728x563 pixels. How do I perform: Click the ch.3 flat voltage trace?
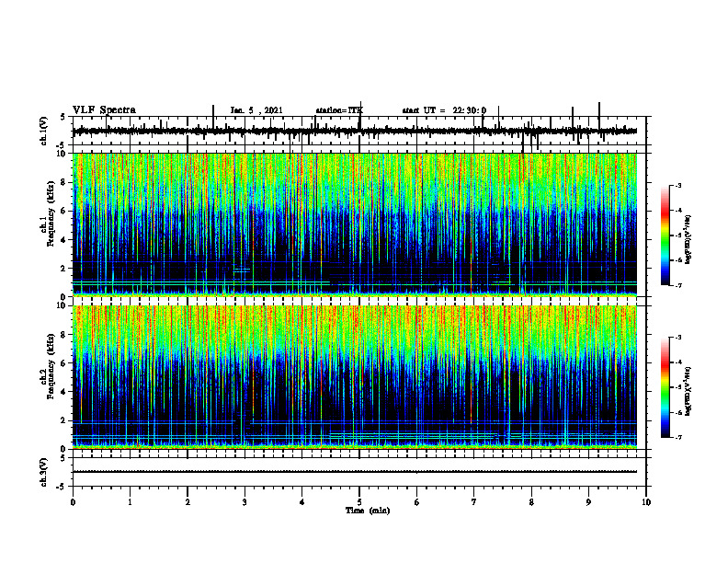[354, 472]
